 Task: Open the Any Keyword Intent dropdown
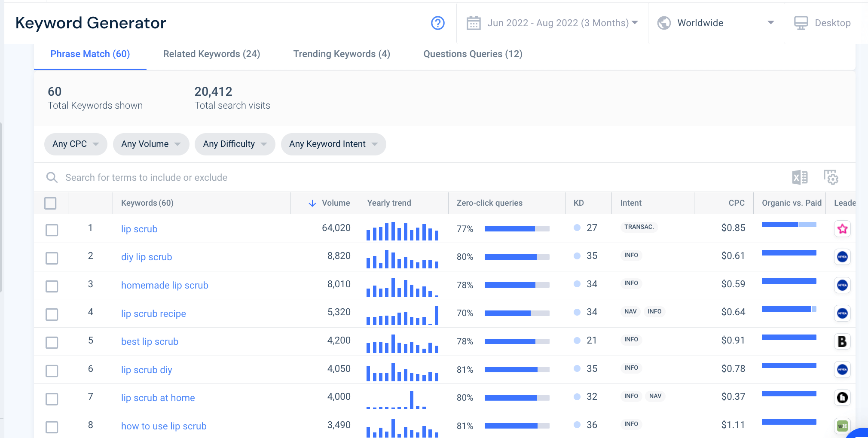(x=333, y=144)
